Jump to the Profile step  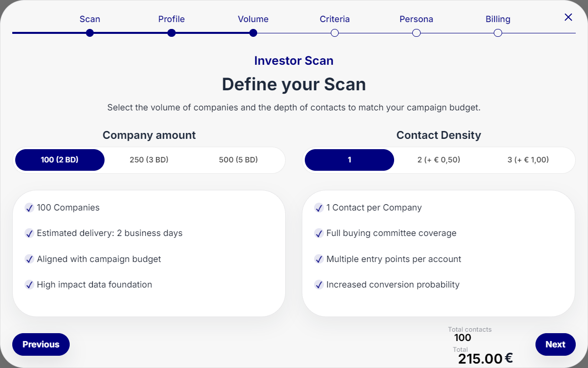pos(171,33)
